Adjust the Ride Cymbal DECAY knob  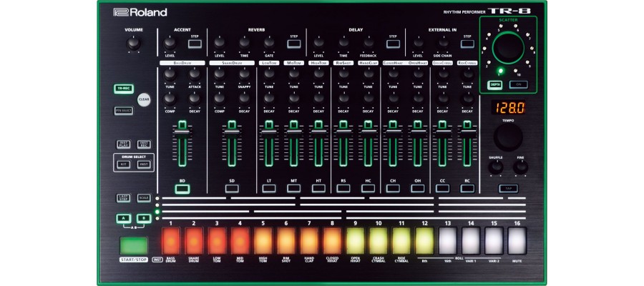(467, 99)
